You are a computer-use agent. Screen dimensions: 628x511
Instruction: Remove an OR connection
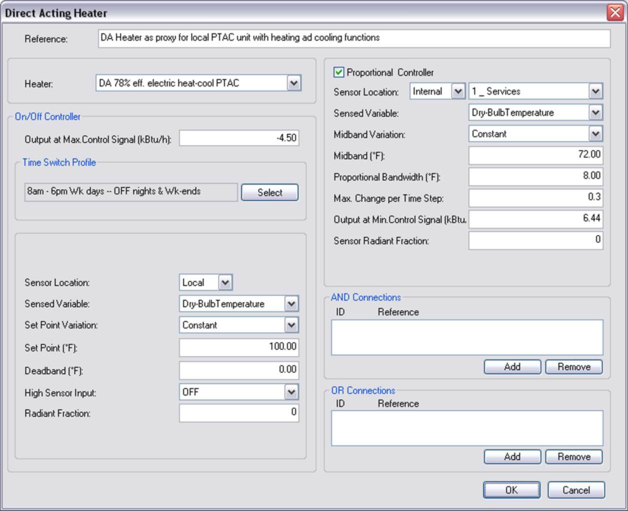pyautogui.click(x=574, y=457)
